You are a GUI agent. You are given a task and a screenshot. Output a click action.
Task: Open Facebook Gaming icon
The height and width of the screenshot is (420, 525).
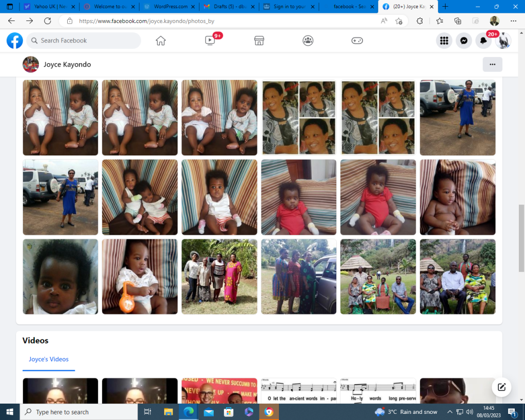click(x=357, y=41)
